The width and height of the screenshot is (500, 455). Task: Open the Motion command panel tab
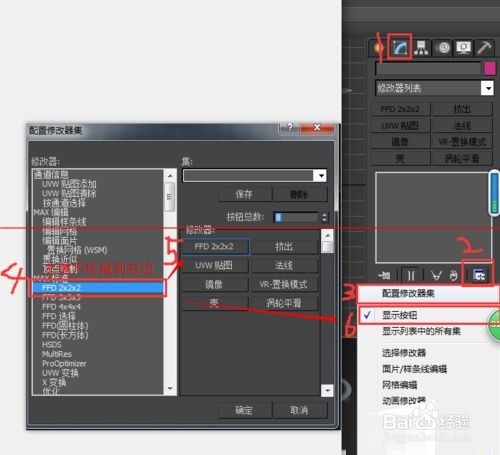pyautogui.click(x=443, y=48)
